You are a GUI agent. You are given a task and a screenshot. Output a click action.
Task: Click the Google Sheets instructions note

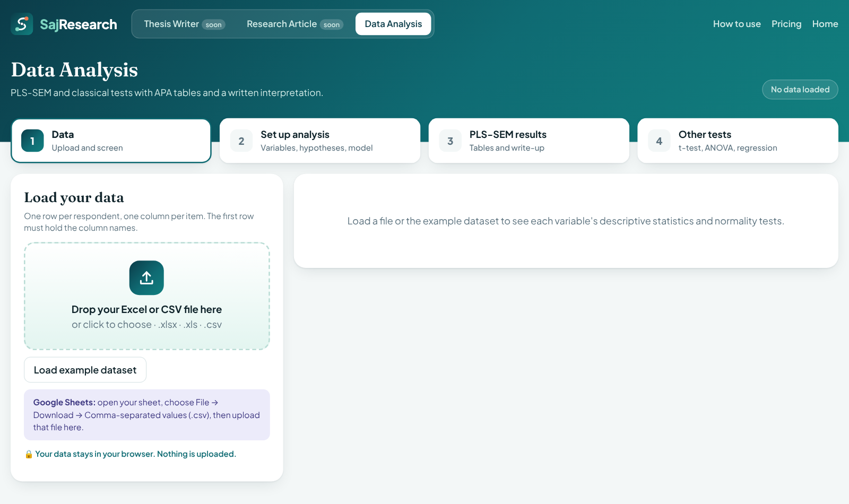point(147,415)
